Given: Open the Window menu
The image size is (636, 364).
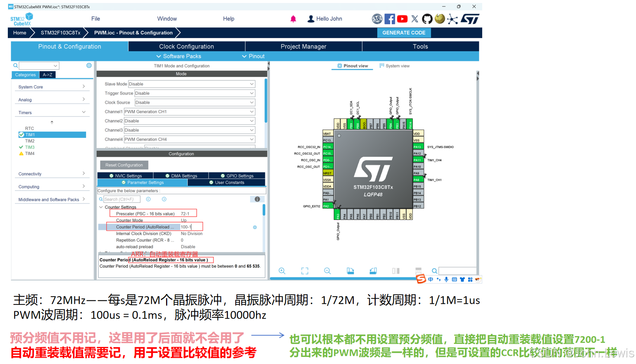Looking at the screenshot, I should (x=167, y=19).
